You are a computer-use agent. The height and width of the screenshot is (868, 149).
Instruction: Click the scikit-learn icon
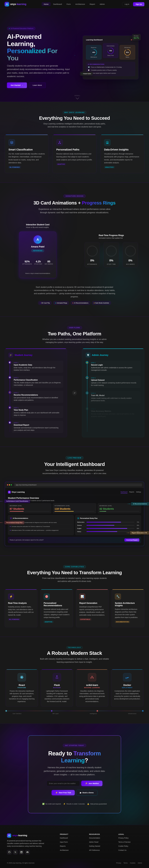point(92,677)
